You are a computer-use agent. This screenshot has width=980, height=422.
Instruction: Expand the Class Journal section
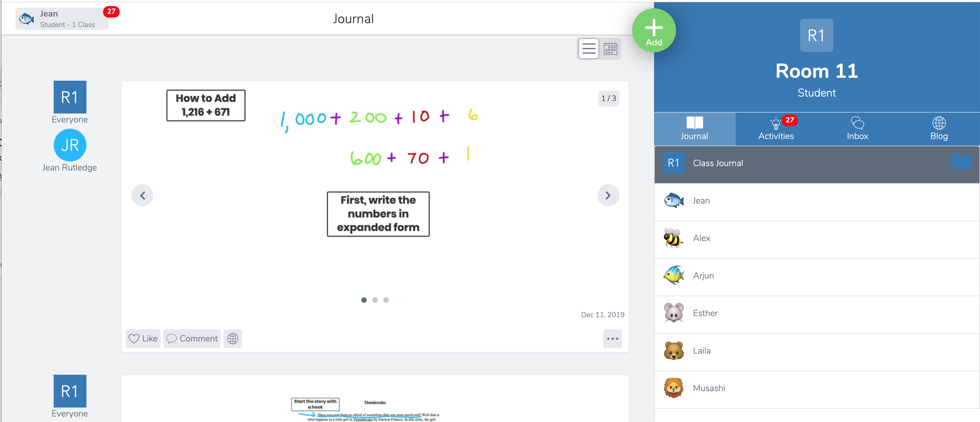[963, 163]
